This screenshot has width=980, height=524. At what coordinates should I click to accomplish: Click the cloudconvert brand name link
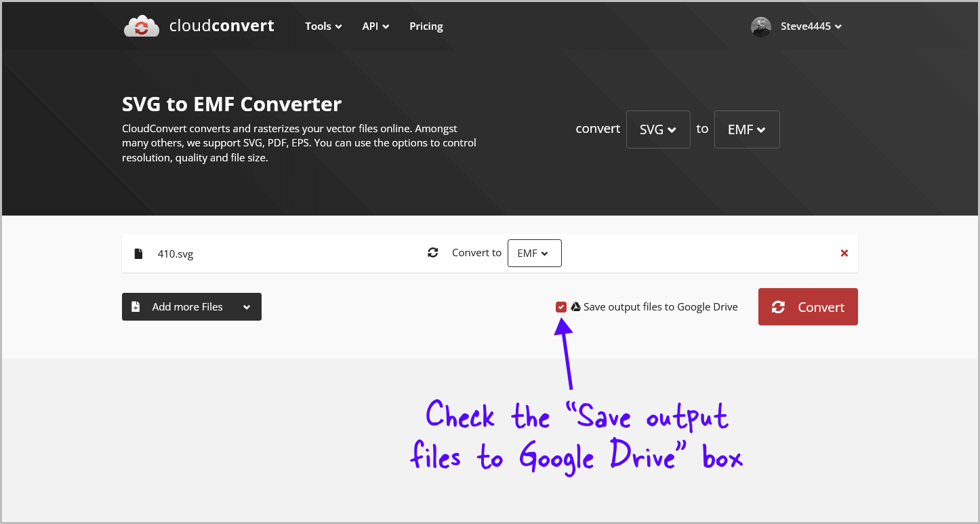pyautogui.click(x=222, y=26)
